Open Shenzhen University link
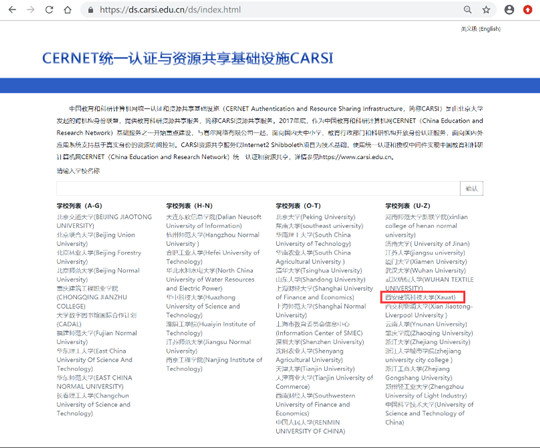540x448 pixels. click(x=320, y=342)
